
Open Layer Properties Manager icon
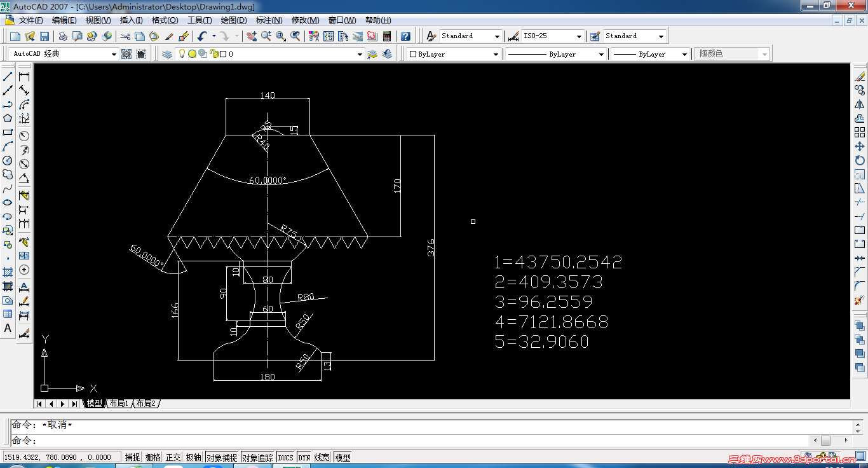(x=167, y=54)
